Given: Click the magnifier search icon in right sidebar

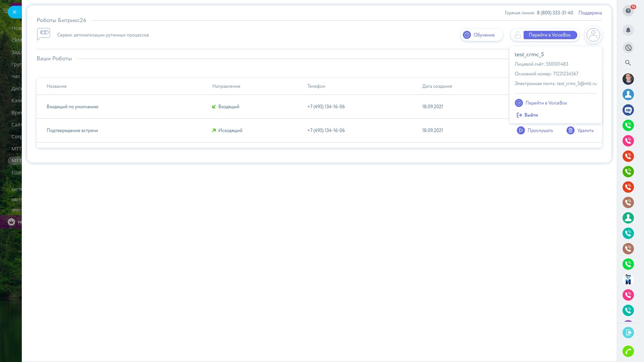Looking at the screenshot, I should click(x=628, y=63).
